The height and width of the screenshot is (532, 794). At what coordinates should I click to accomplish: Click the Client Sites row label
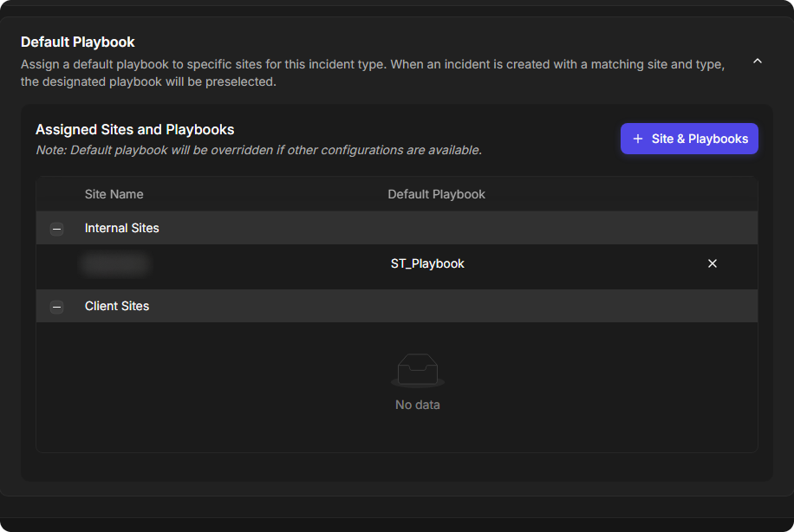117,306
